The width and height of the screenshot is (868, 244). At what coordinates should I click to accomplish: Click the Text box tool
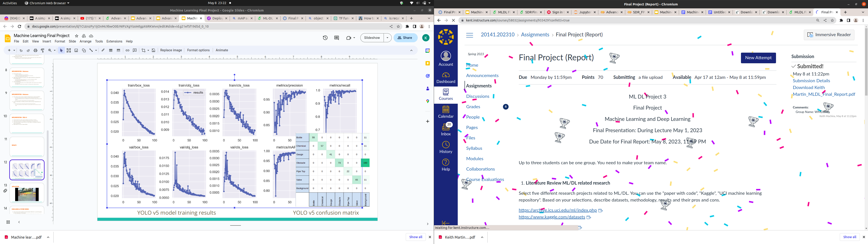(69, 50)
